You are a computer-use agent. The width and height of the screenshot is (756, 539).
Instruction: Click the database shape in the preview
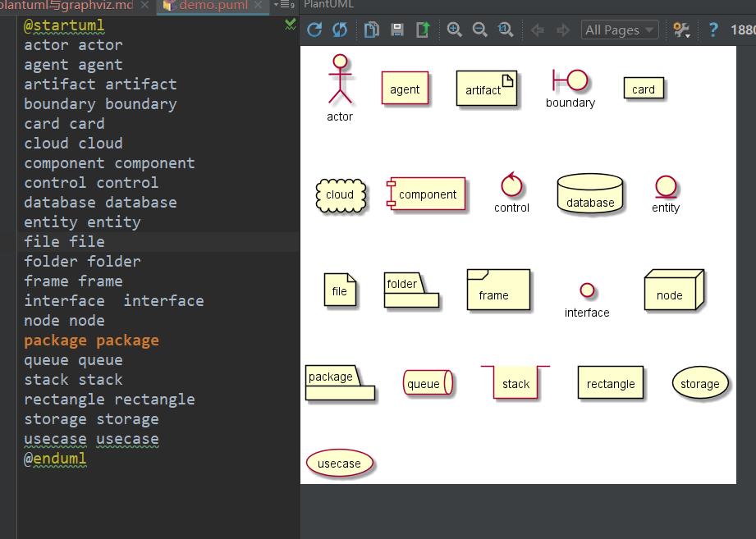click(x=589, y=194)
